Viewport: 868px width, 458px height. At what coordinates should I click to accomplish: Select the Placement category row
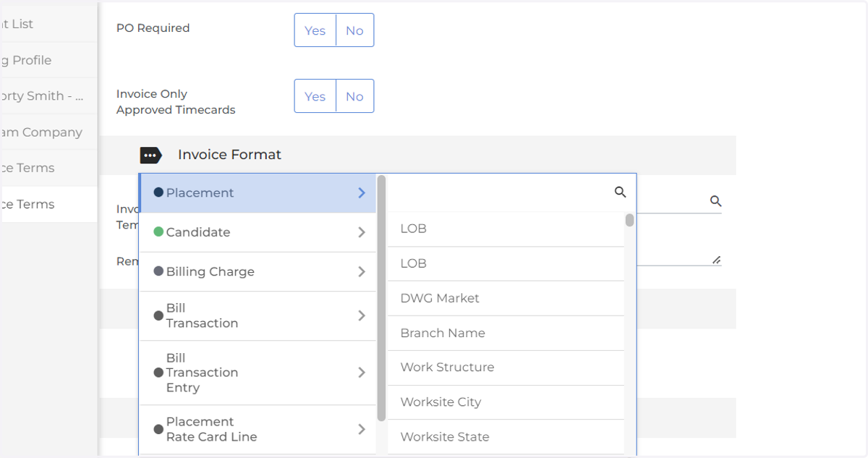258,193
